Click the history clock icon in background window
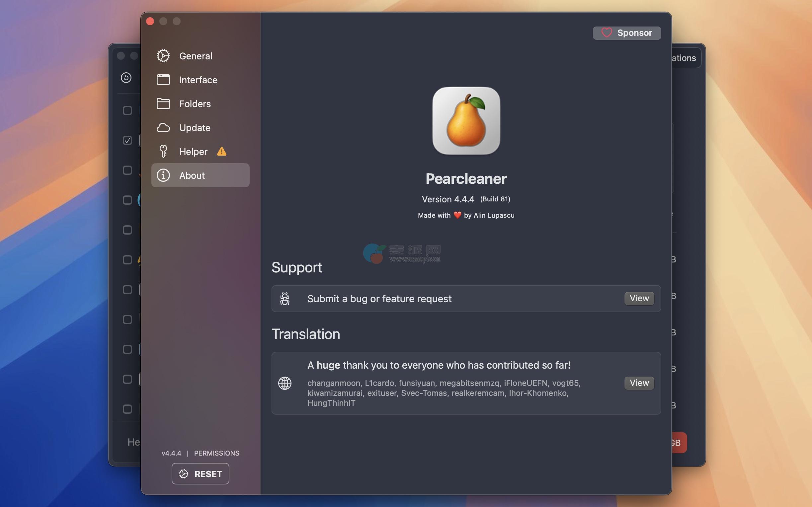Screen dimensions: 812x507 point(126,78)
